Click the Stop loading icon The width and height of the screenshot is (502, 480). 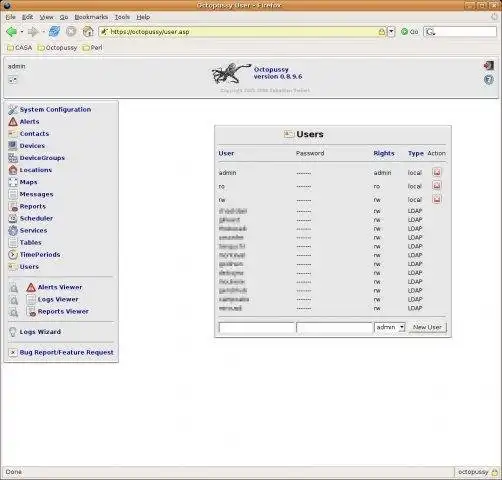tap(71, 32)
